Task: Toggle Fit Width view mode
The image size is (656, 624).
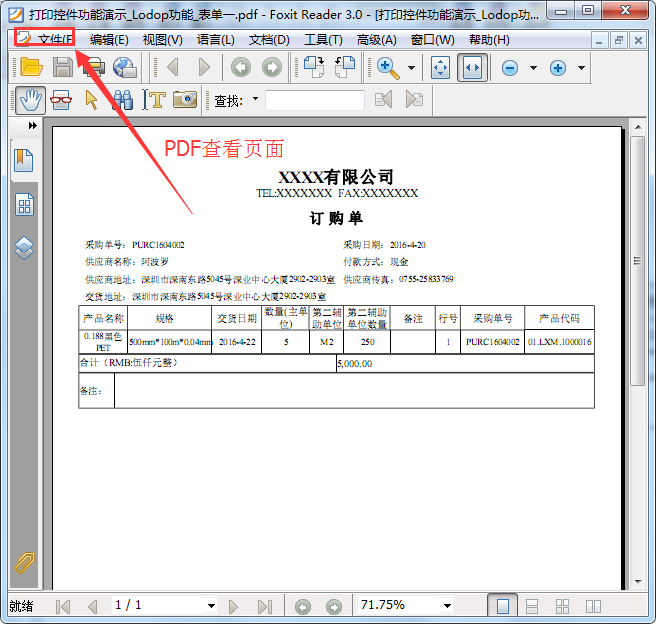Action: click(x=472, y=67)
